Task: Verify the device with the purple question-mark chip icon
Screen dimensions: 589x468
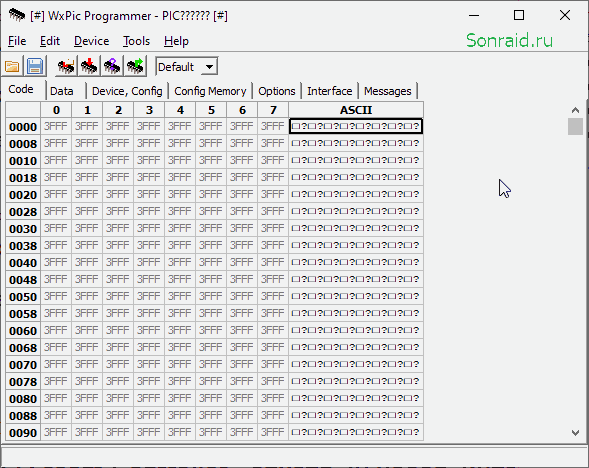Action: coord(112,67)
